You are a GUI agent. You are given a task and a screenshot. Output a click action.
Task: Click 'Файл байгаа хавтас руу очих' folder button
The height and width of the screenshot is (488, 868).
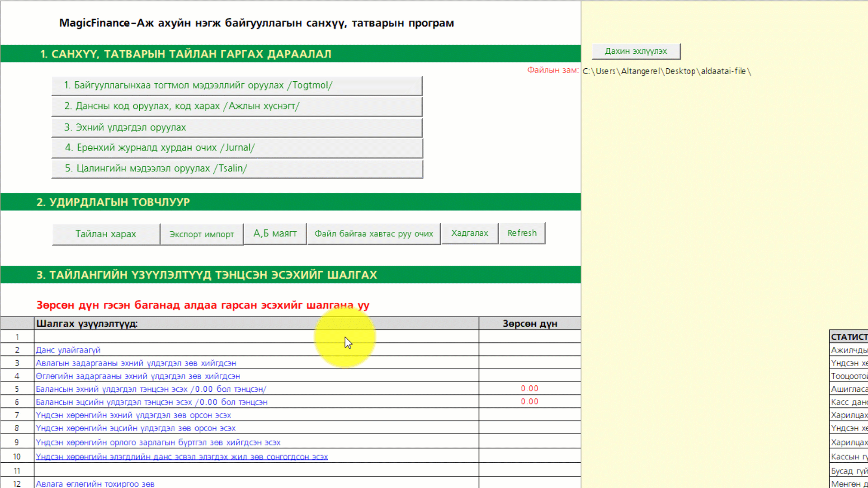(x=373, y=234)
